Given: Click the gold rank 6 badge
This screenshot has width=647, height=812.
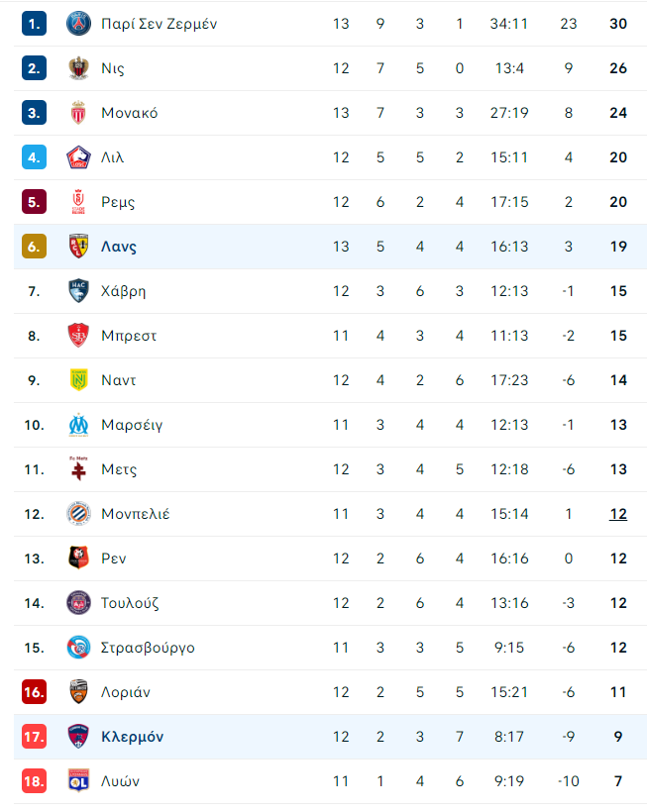Looking at the screenshot, I should tap(35, 247).
